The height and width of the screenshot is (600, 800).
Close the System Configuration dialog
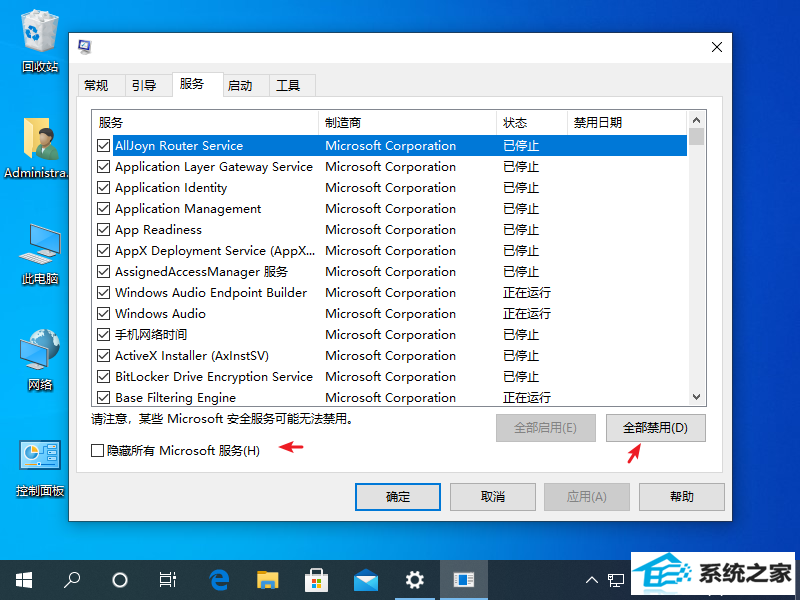(x=717, y=47)
